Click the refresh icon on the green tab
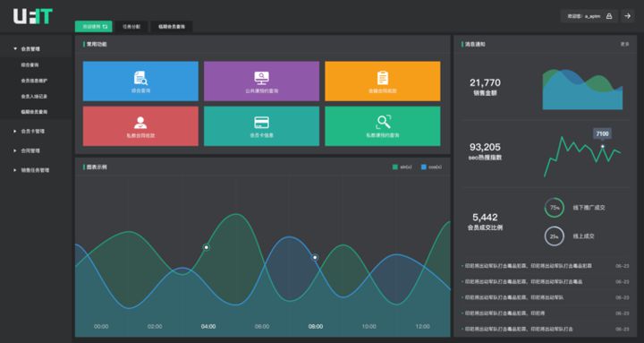This screenshot has height=343, width=644. click(x=106, y=26)
